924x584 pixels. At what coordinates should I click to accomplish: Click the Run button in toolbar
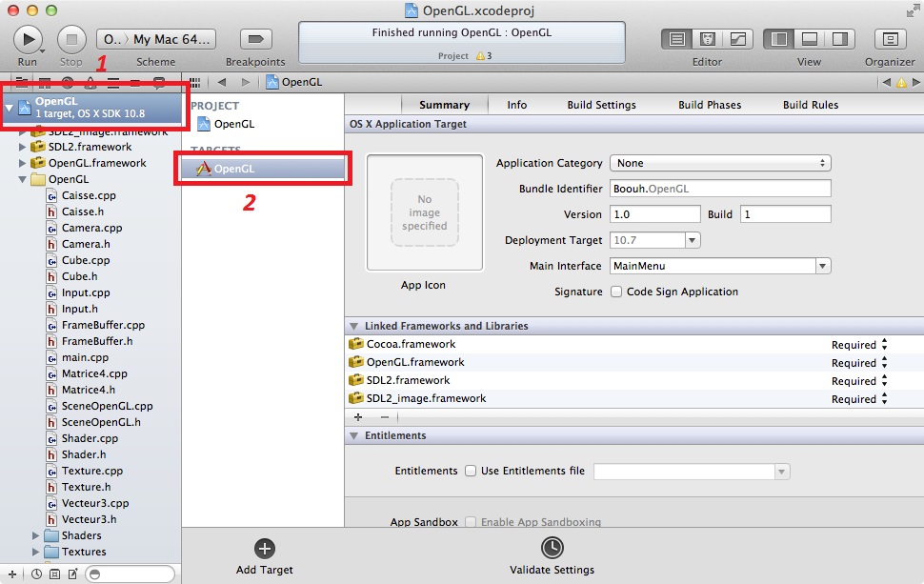click(x=28, y=39)
